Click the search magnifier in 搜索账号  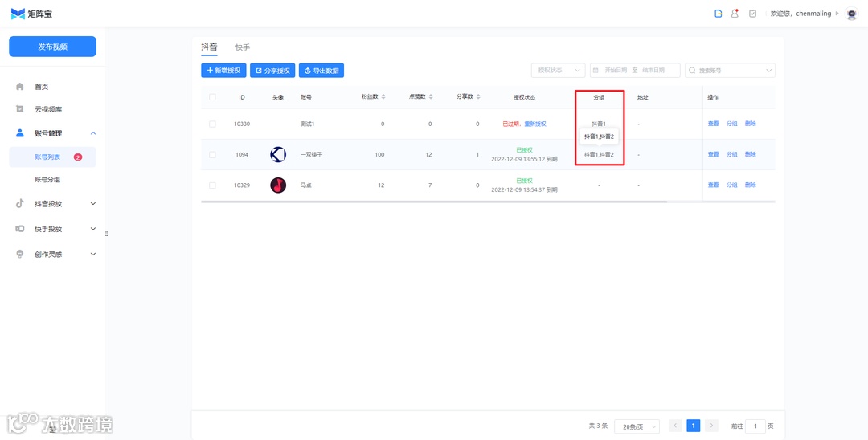tap(692, 70)
